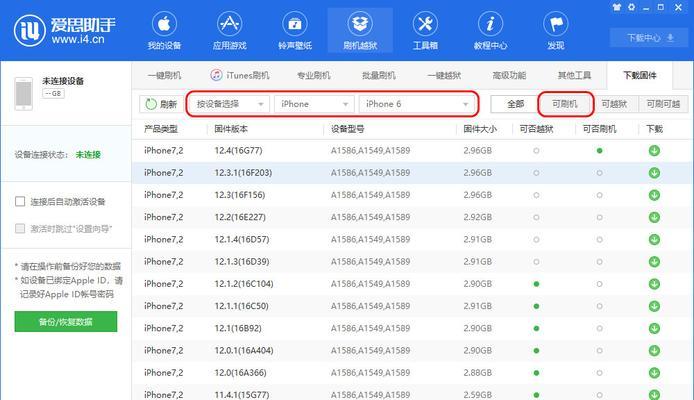Screen dimensions: 694x400
Task: Download firmware 12.1.4(16D57)
Action: coord(654,239)
